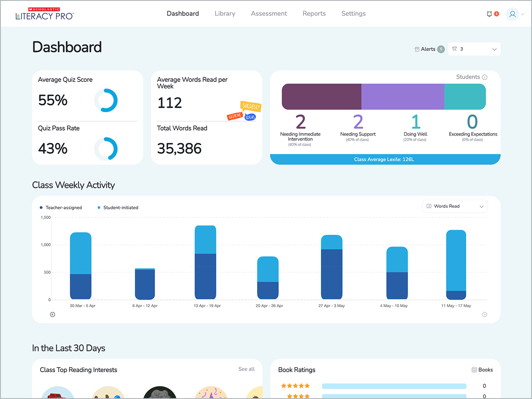This screenshot has width=532, height=399.
Task: Expand the class selector dropdown showing 3
Action: [x=474, y=49]
